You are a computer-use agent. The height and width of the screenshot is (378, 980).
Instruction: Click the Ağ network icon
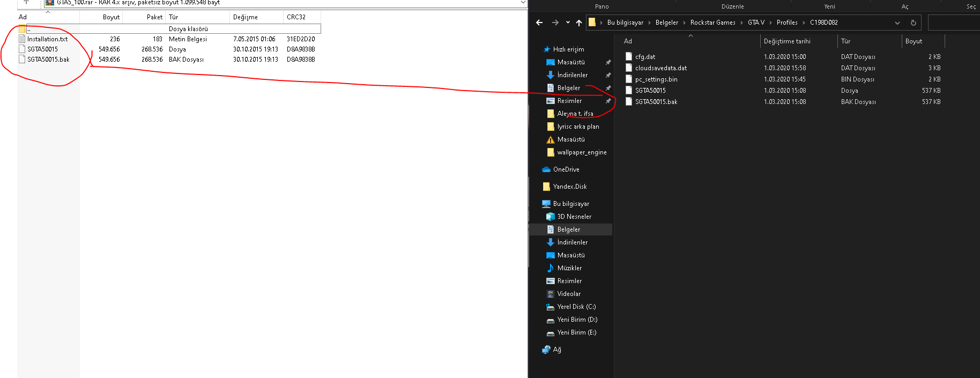pos(546,350)
